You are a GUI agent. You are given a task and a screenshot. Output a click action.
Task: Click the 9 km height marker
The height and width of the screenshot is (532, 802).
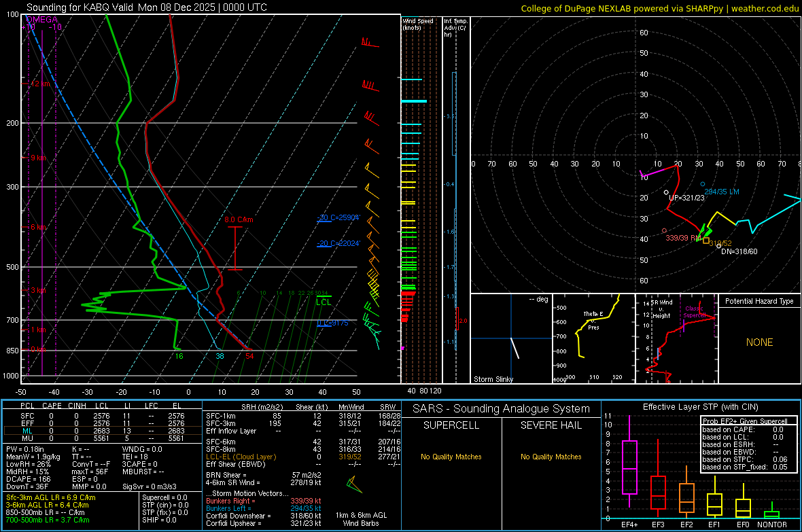pyautogui.click(x=38, y=158)
